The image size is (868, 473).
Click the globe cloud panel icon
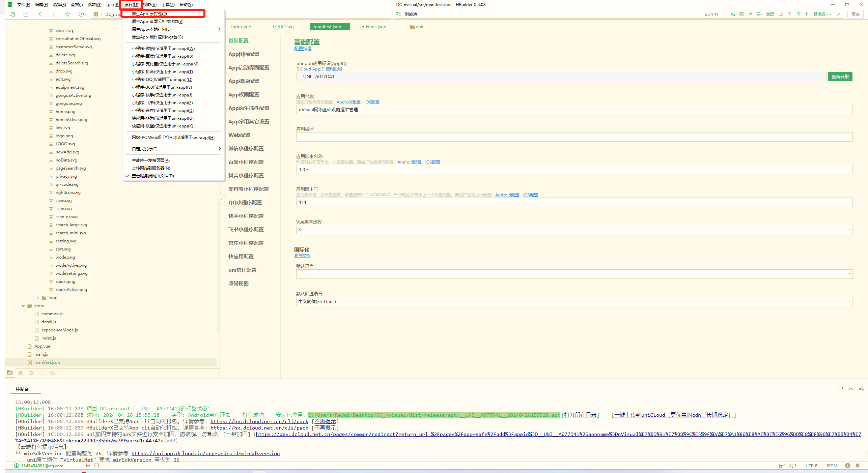click(x=53, y=373)
